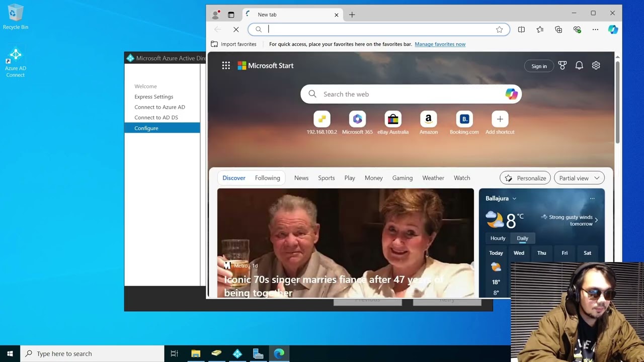Open the Money feed tab
644x362 pixels.
coord(373,178)
